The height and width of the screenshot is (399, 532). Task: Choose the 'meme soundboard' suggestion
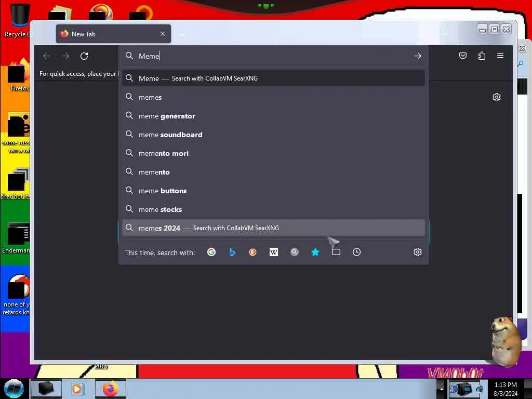pyautogui.click(x=273, y=135)
